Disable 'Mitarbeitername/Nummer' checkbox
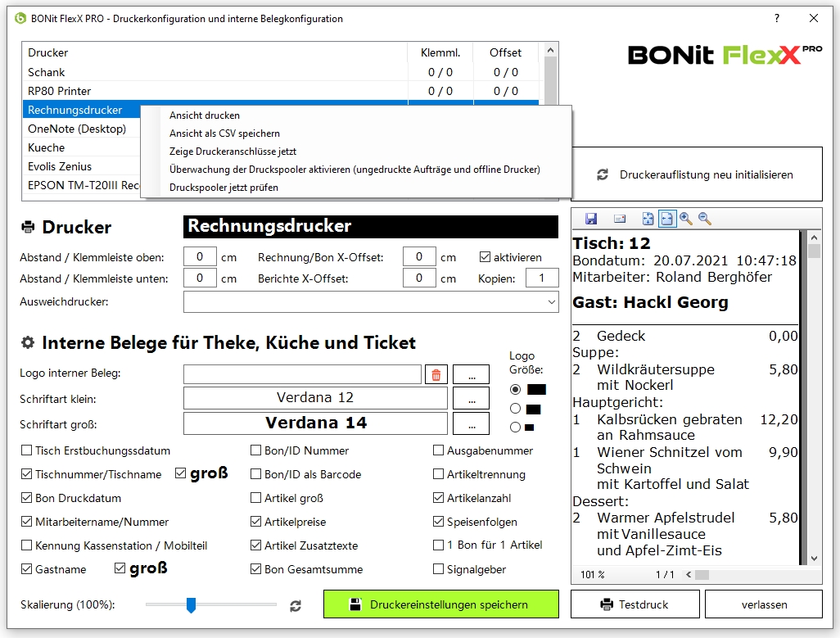The width and height of the screenshot is (840, 638). [26, 521]
